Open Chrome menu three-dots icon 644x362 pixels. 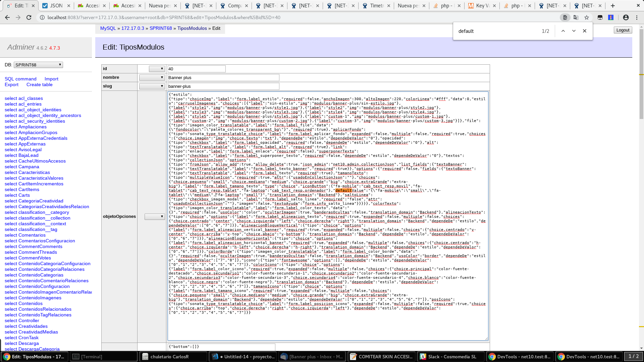[x=637, y=17]
